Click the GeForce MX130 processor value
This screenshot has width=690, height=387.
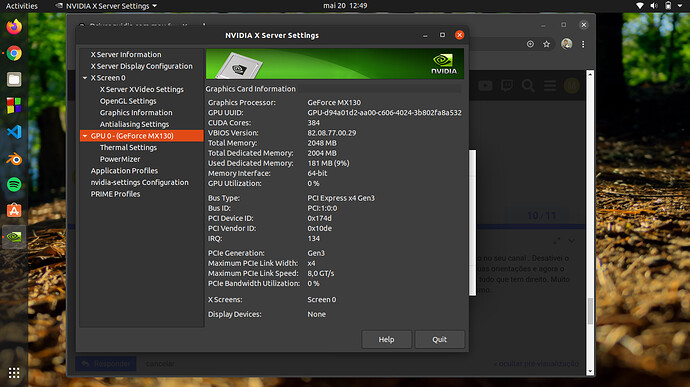tap(334, 103)
